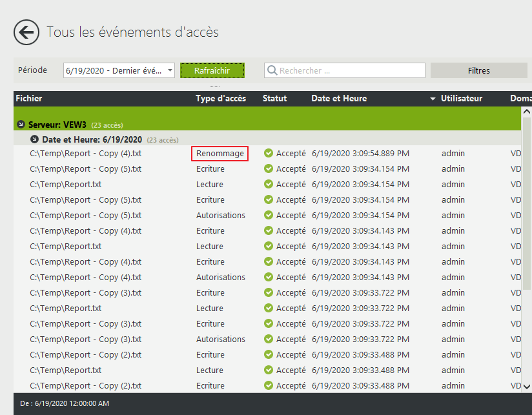The image size is (532, 415).
Task: Click the Utilisateur column header
Action: point(461,99)
